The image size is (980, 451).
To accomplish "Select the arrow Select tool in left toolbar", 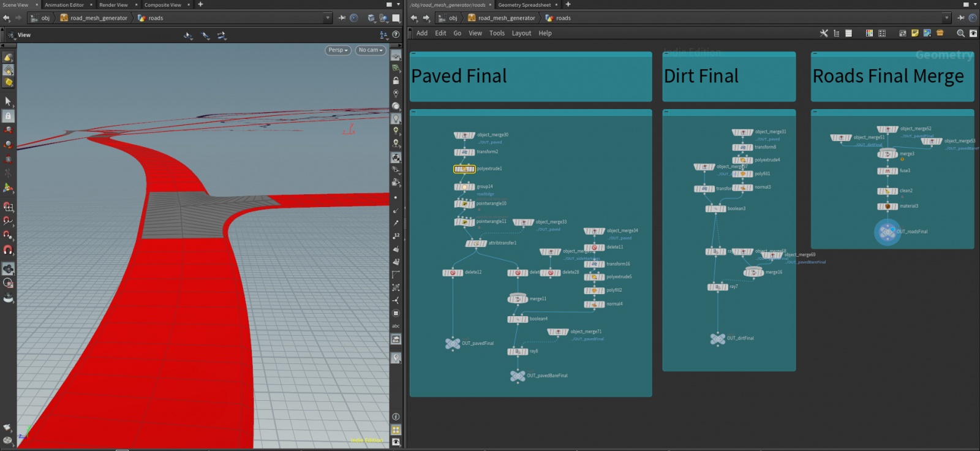I will pyautogui.click(x=8, y=101).
